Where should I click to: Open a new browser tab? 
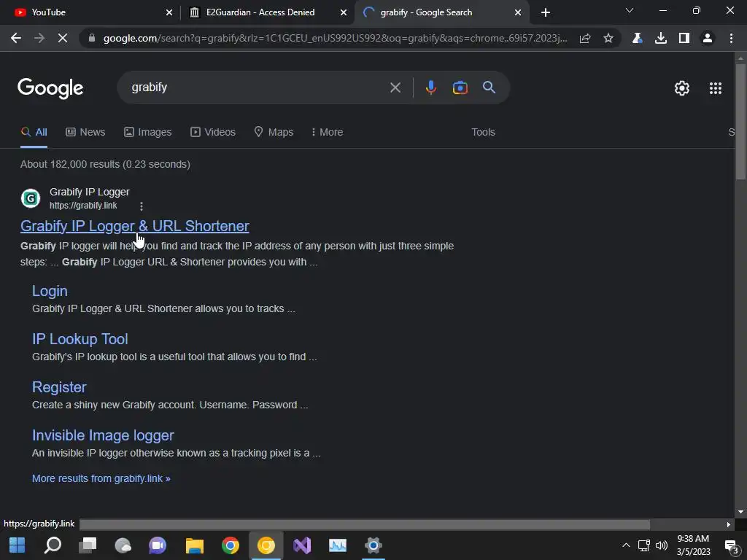pos(546,12)
